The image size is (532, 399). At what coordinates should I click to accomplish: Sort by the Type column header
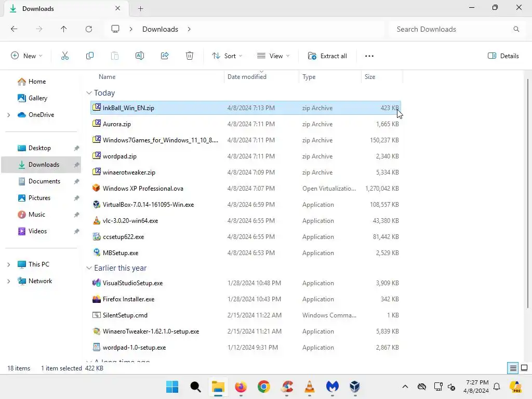[x=309, y=77]
